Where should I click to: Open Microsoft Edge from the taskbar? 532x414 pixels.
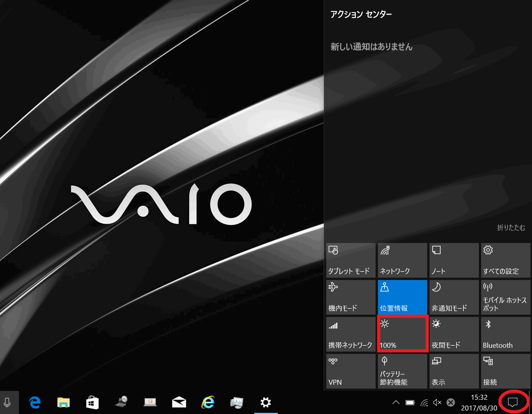pyautogui.click(x=35, y=403)
